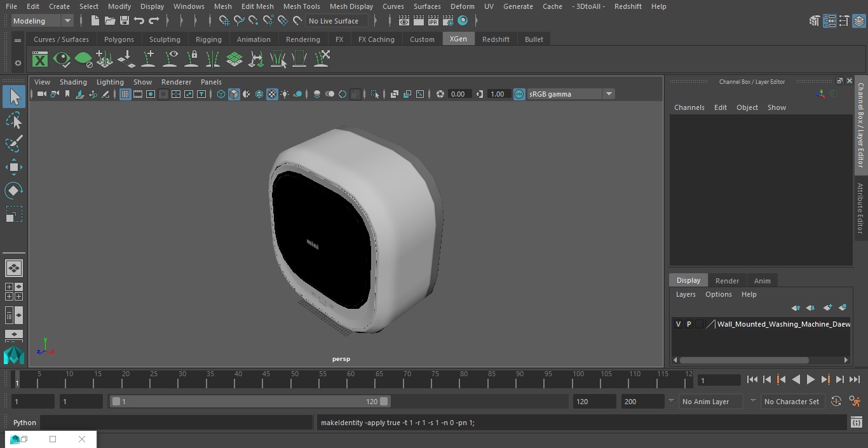Screen dimensions: 868x448
Task: Toggle layer playback P box
Action: click(x=689, y=324)
